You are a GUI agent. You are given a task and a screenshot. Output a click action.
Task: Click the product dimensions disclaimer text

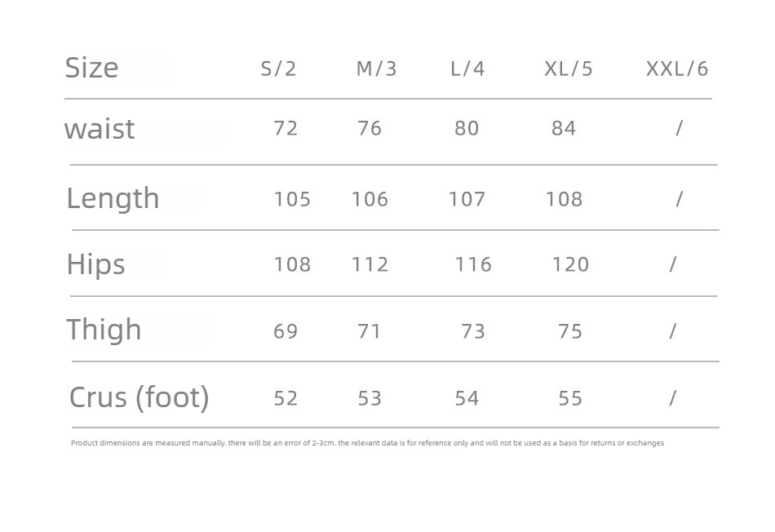(x=367, y=443)
